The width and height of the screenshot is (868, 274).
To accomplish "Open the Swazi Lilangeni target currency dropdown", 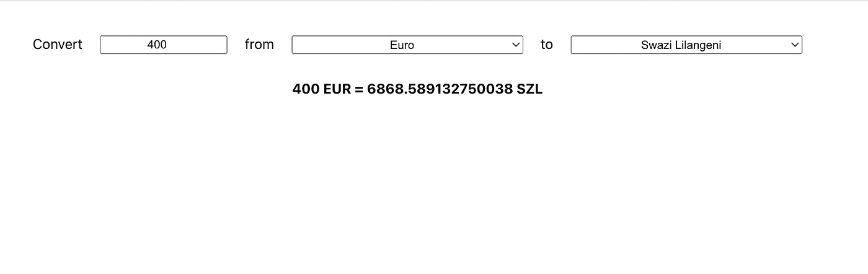I will 686,45.
